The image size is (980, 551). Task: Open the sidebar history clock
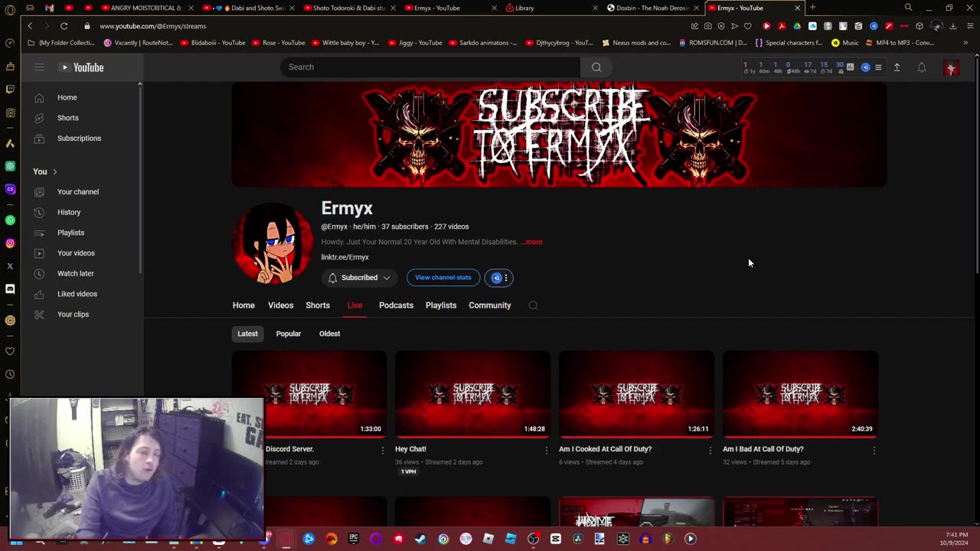coord(10,374)
